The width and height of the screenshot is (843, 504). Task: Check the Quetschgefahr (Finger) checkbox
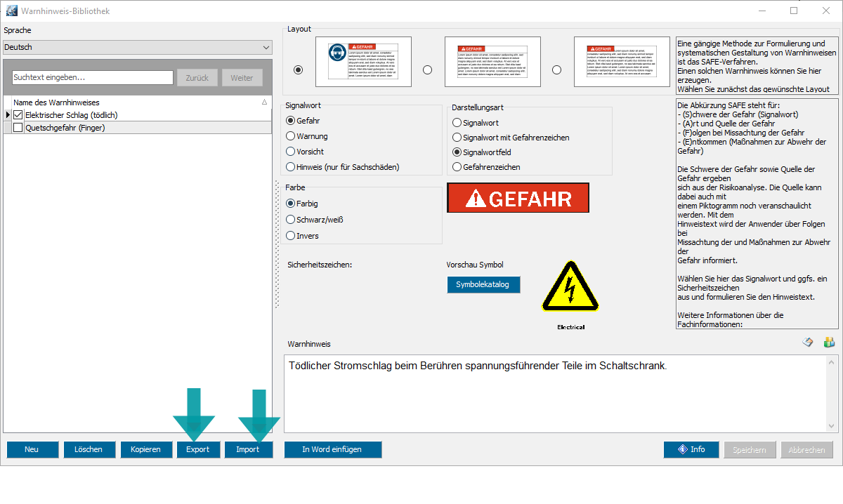[18, 128]
